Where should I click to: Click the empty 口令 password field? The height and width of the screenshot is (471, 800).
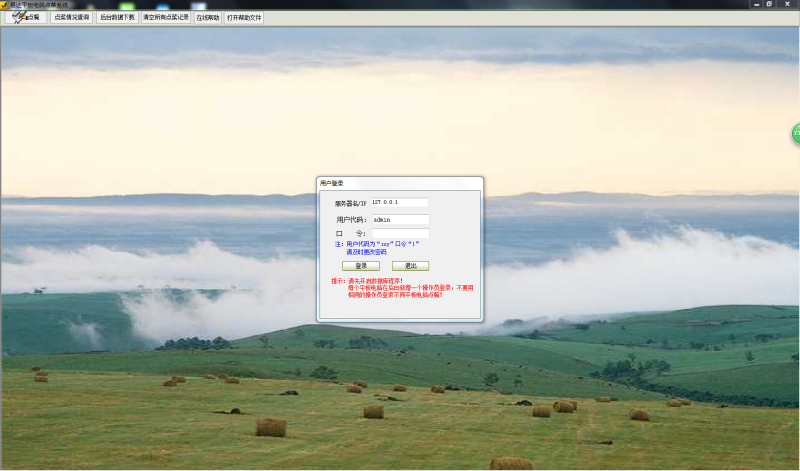(399, 234)
